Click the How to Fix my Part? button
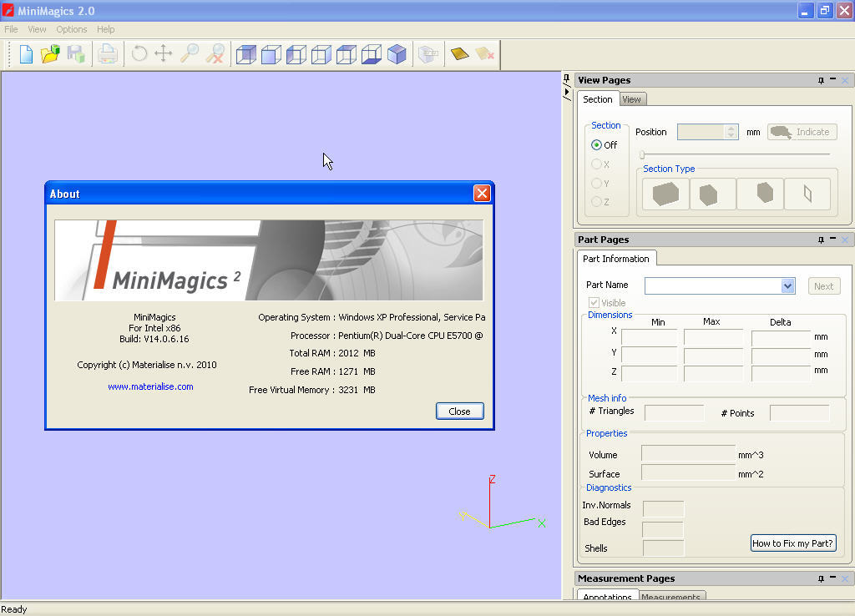 point(793,543)
